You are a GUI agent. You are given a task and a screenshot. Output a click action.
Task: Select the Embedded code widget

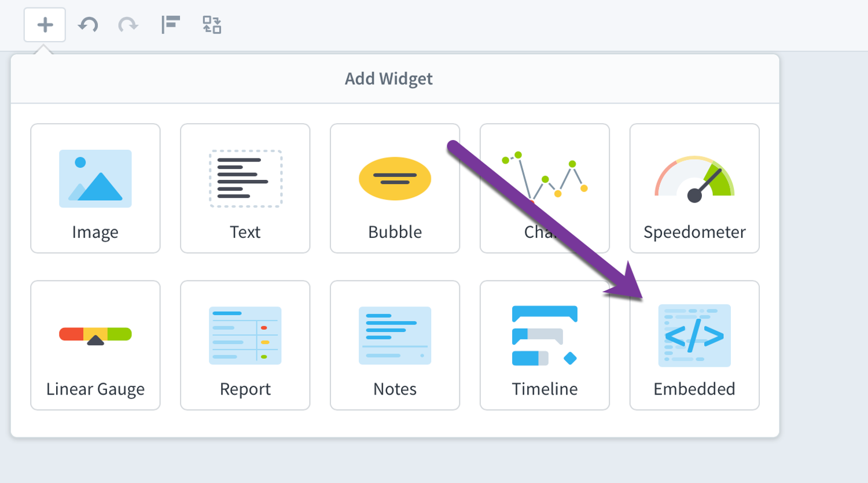694,345
